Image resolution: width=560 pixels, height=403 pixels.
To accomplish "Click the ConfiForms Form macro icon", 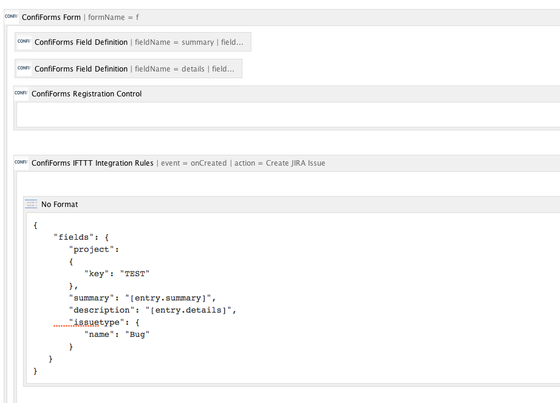I will pos(11,16).
